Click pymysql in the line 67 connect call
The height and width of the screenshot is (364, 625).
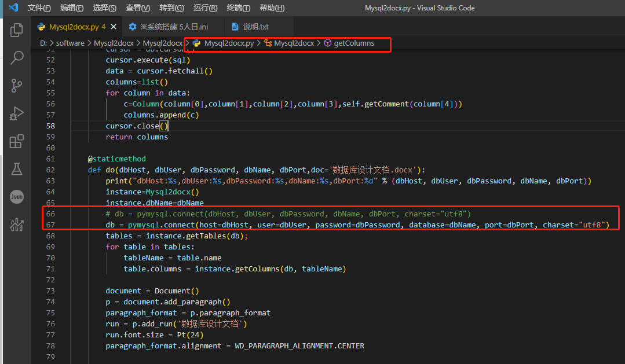click(144, 225)
